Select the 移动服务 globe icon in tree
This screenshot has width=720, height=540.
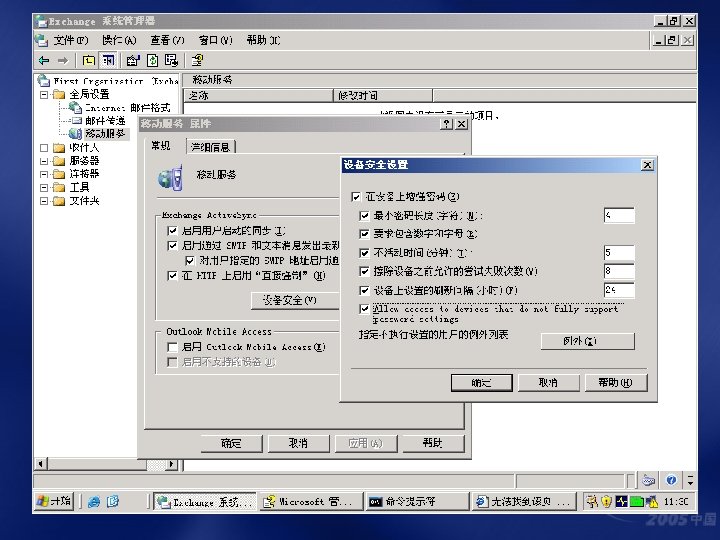point(75,134)
